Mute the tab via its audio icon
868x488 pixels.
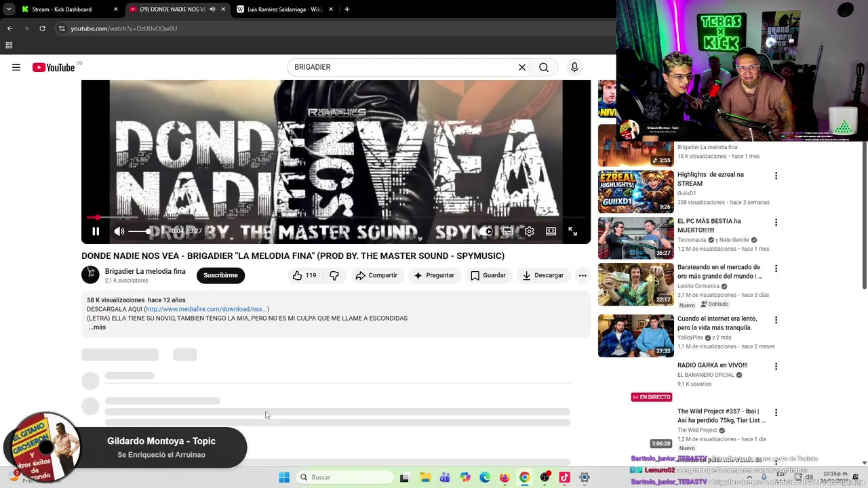click(212, 9)
